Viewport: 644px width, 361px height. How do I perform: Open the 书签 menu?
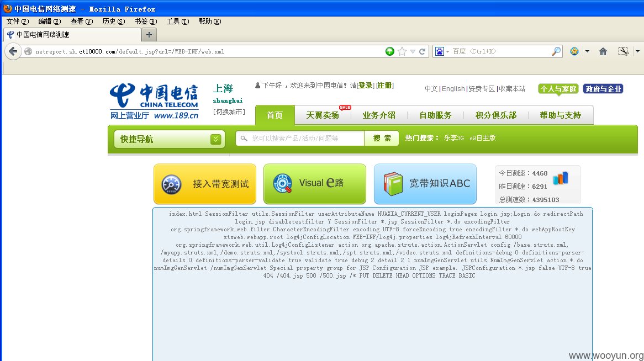tap(146, 22)
